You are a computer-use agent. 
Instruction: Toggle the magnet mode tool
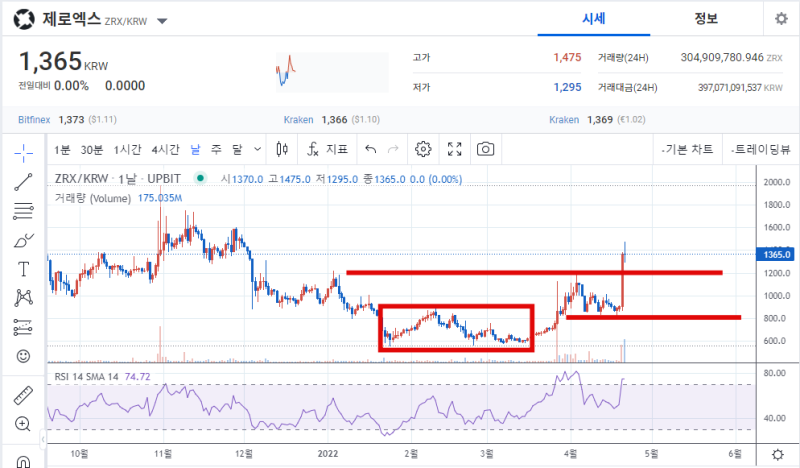point(23,461)
